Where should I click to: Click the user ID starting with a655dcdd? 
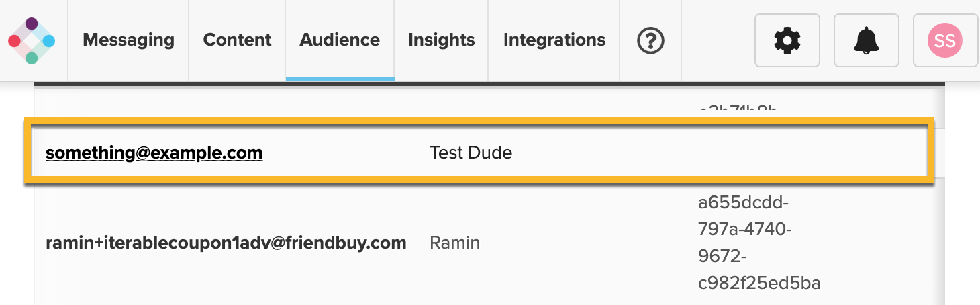point(758,243)
